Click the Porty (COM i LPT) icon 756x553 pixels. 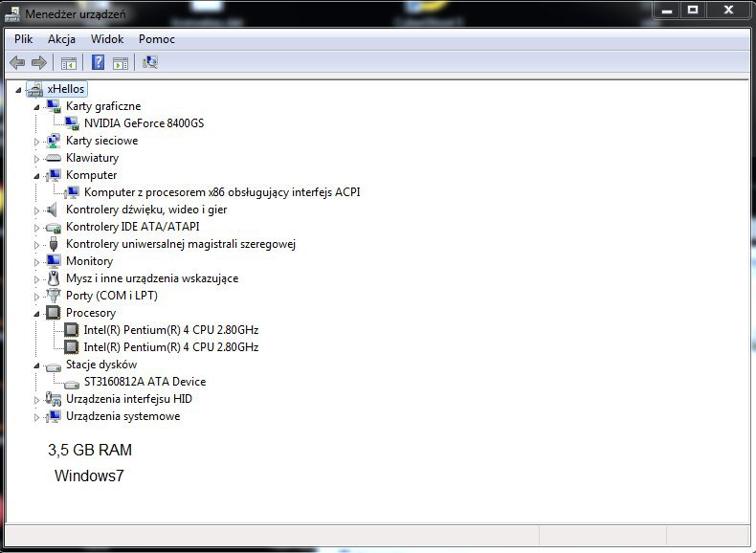coord(54,296)
